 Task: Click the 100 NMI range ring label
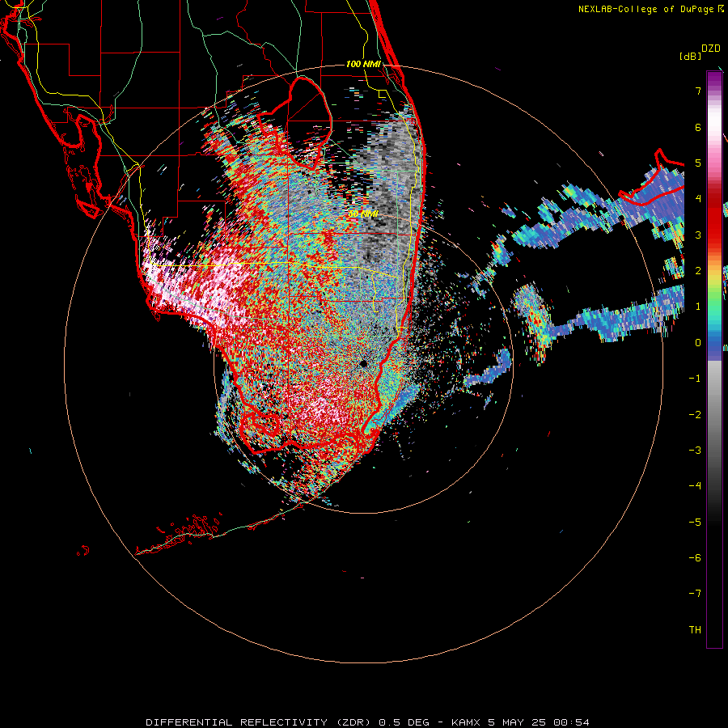pos(363,64)
